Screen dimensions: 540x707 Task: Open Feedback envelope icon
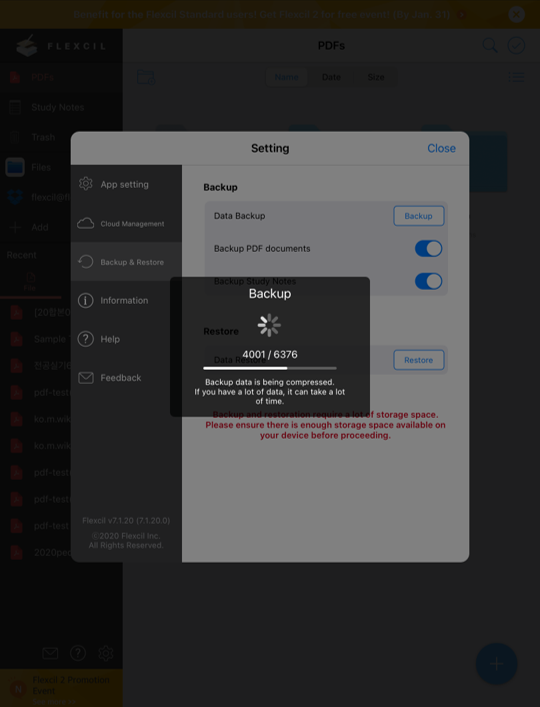tap(86, 377)
